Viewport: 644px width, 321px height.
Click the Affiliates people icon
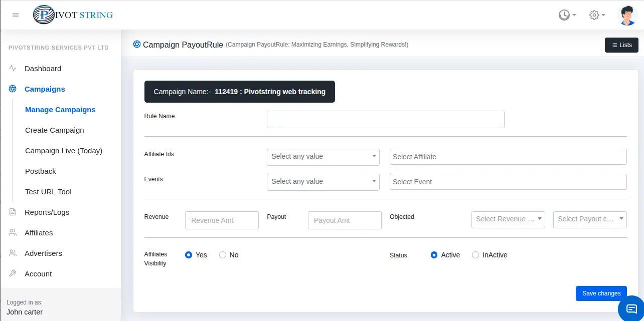point(12,232)
